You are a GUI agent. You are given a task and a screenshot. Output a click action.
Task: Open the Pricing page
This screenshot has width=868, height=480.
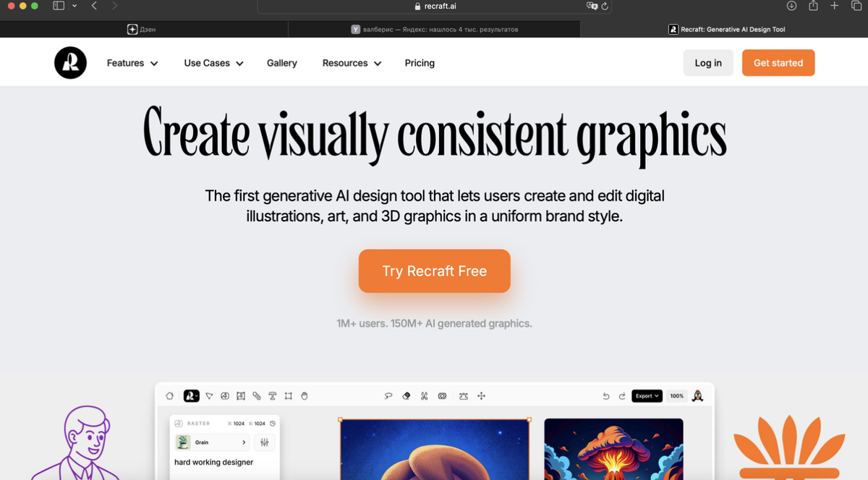coord(420,63)
